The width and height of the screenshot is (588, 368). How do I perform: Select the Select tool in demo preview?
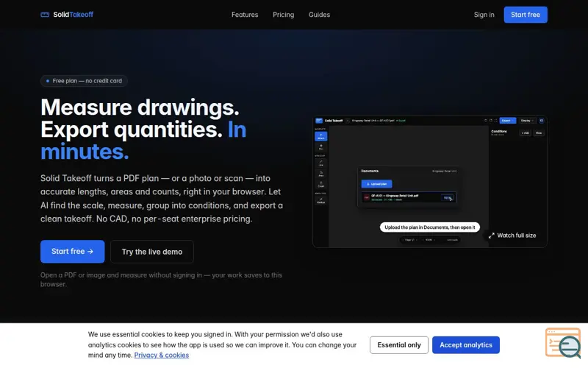pos(320,136)
